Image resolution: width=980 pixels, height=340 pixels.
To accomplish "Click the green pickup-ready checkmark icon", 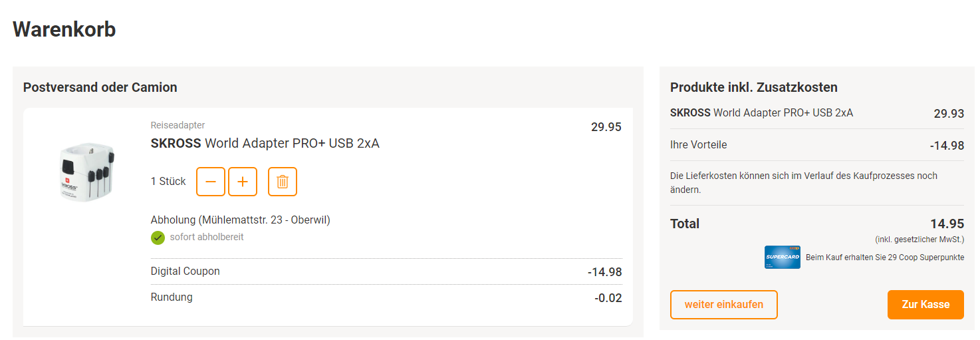I will pos(158,238).
